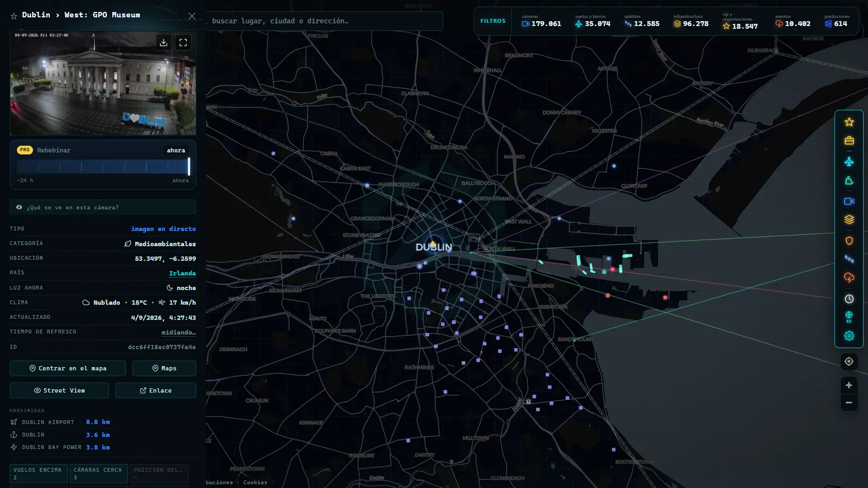The image size is (868, 488).
Task: Select the Vuelos encima tab
Action: 39,473
